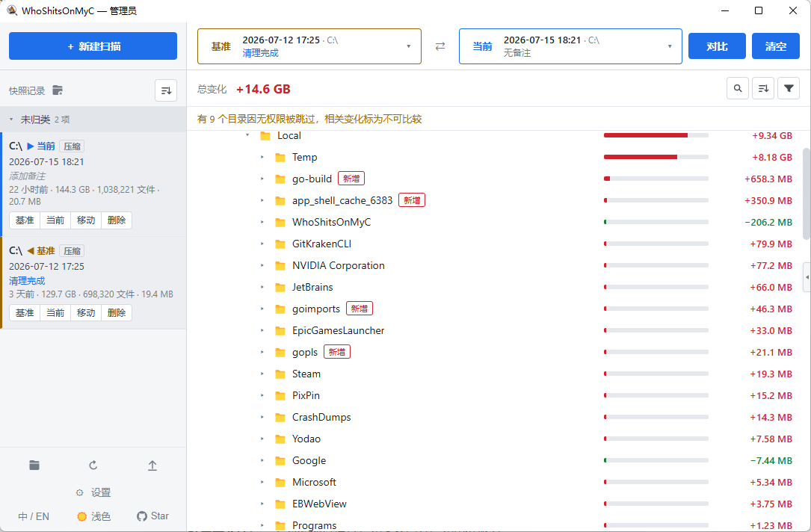Click sort icon next to search button

coord(763,89)
